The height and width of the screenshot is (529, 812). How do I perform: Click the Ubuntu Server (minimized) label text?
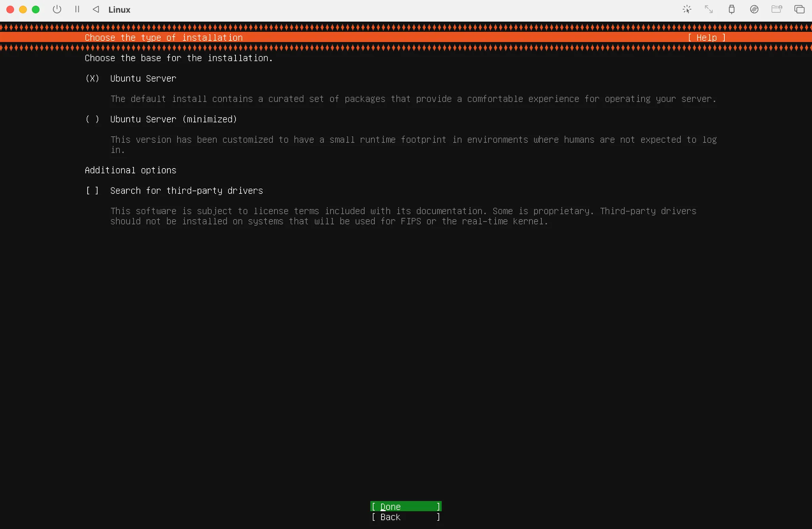[x=173, y=119]
